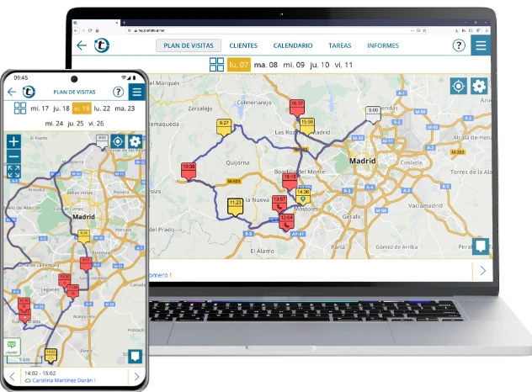Select the 9:00 white start marker

[x=373, y=114]
